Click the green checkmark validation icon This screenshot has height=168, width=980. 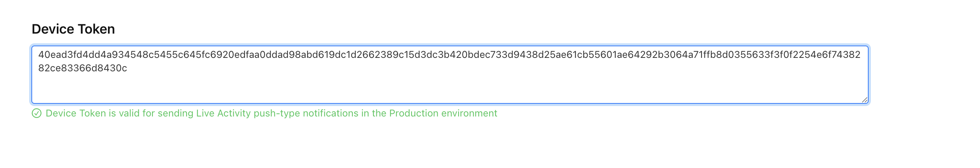37,113
